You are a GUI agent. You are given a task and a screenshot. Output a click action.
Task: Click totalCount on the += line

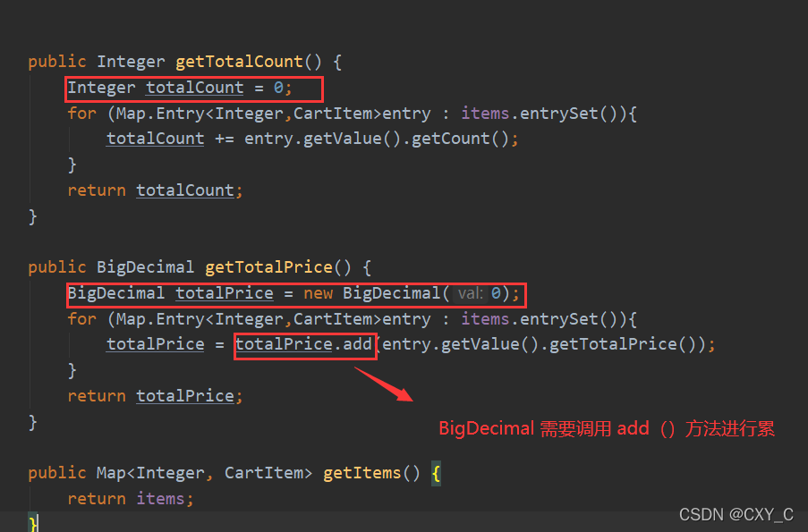pyautogui.click(x=155, y=139)
